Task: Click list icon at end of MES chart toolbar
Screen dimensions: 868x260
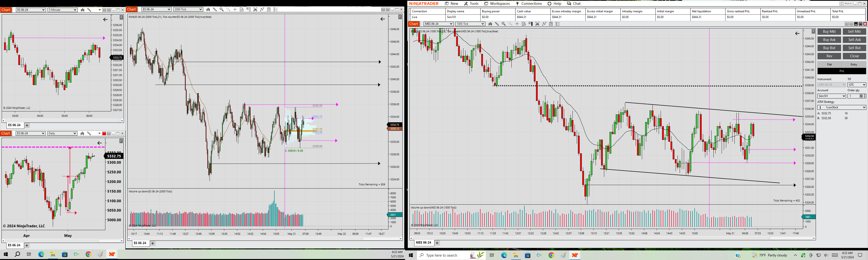Action: [x=558, y=24]
